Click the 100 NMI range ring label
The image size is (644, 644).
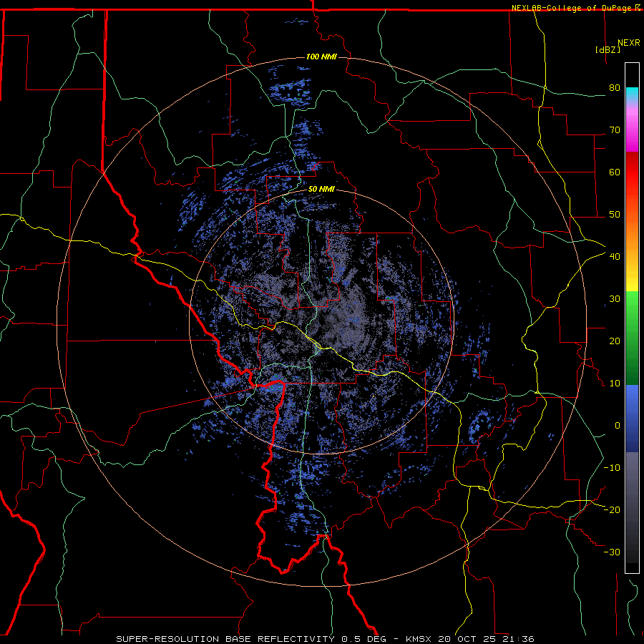tap(321, 57)
